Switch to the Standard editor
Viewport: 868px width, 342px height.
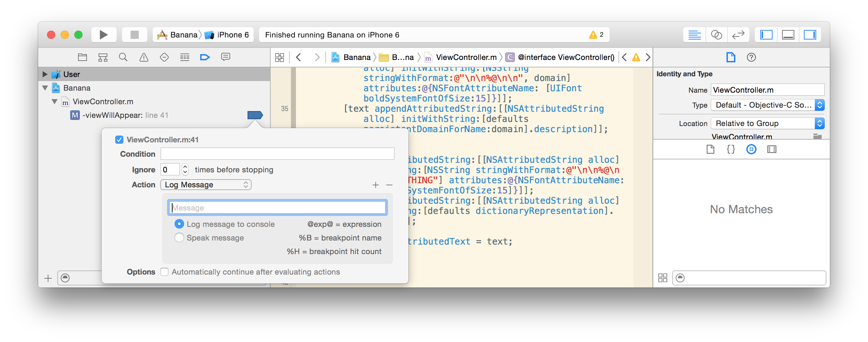click(694, 35)
